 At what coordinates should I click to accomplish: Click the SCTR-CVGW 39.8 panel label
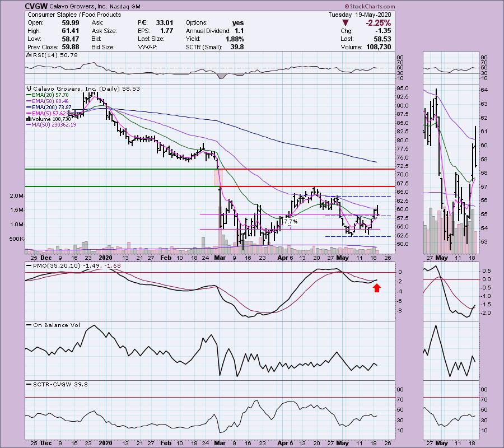60,384
